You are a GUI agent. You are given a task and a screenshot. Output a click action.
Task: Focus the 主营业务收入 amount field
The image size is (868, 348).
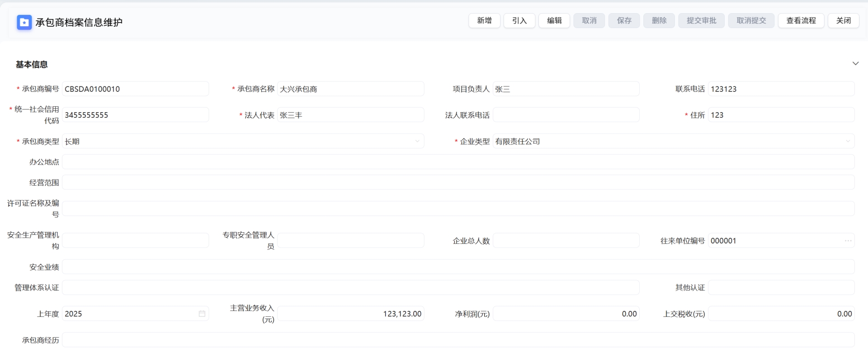click(x=351, y=314)
